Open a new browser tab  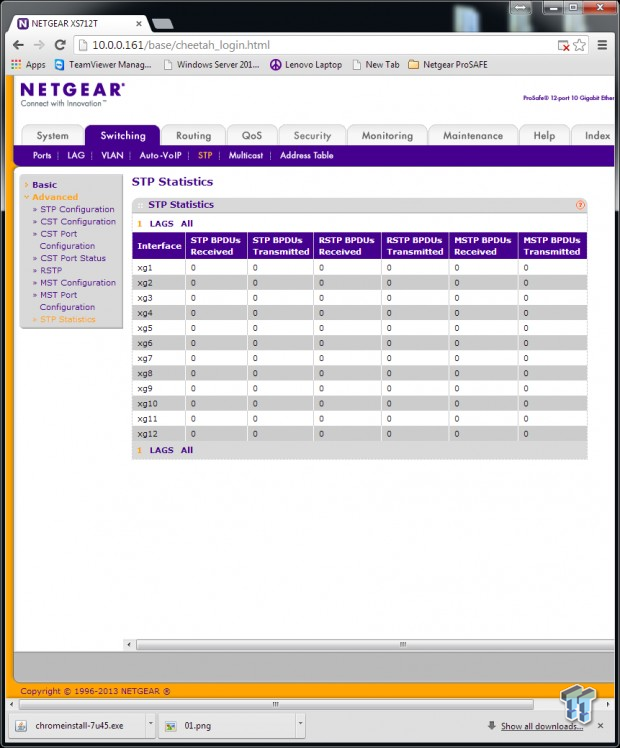(x=163, y=23)
